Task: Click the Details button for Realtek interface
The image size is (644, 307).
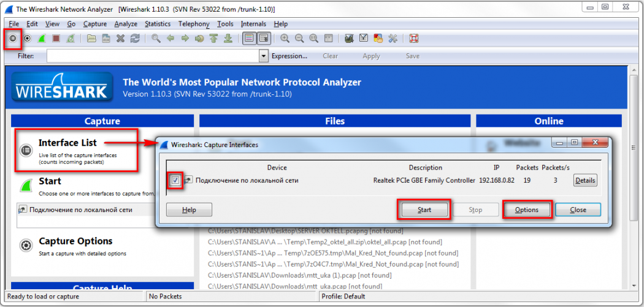Action: pyautogui.click(x=585, y=180)
